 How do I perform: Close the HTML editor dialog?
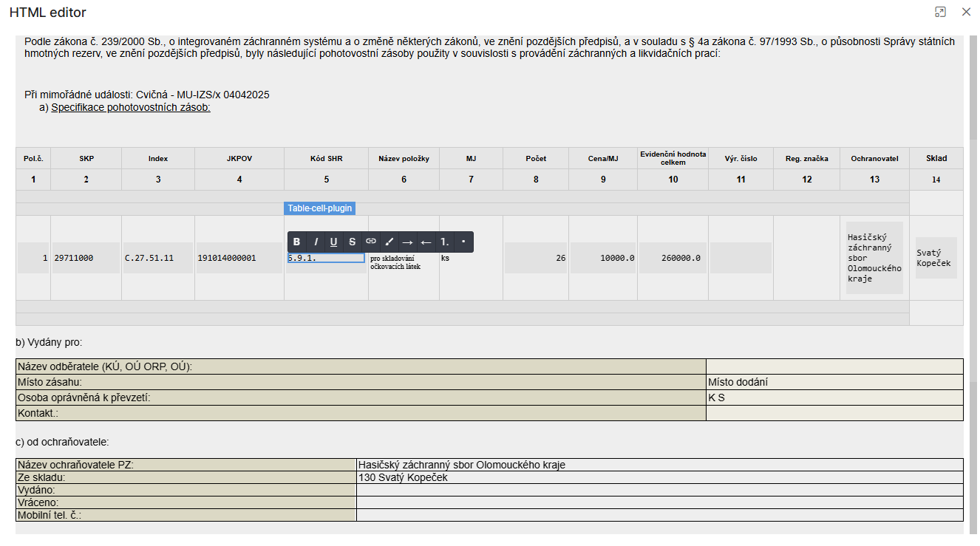(966, 12)
